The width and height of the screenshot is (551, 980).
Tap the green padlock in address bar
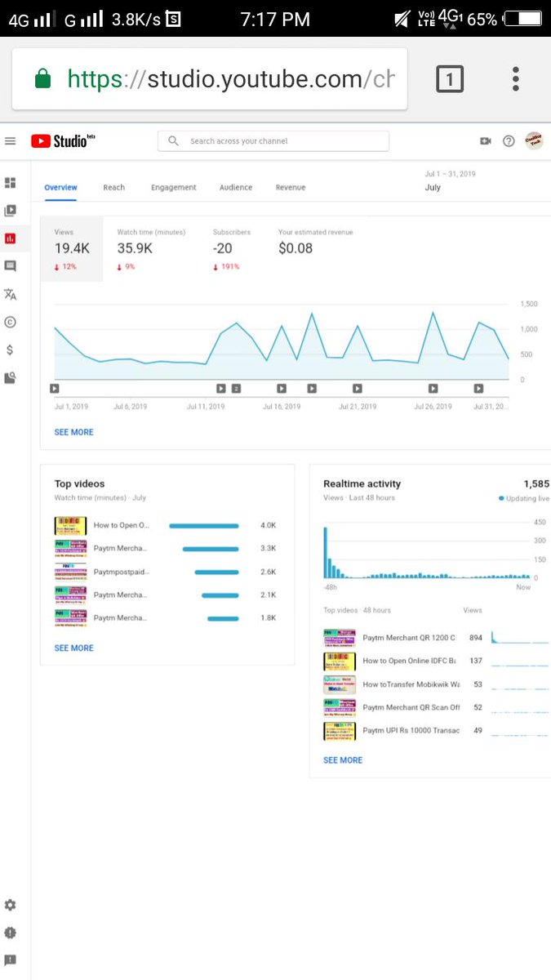(x=42, y=79)
